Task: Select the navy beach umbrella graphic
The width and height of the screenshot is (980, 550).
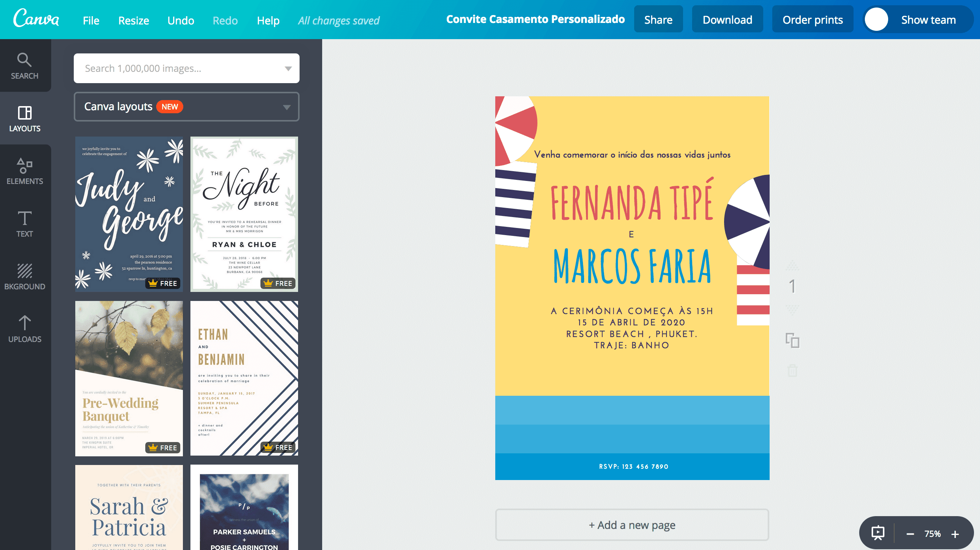Action: click(747, 221)
